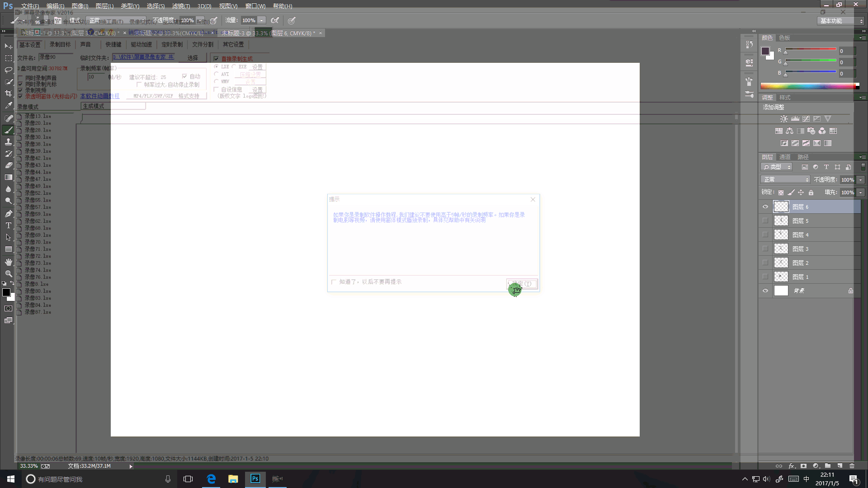Open layer 填充 arrow
This screenshot has height=488, width=868.
(x=861, y=192)
